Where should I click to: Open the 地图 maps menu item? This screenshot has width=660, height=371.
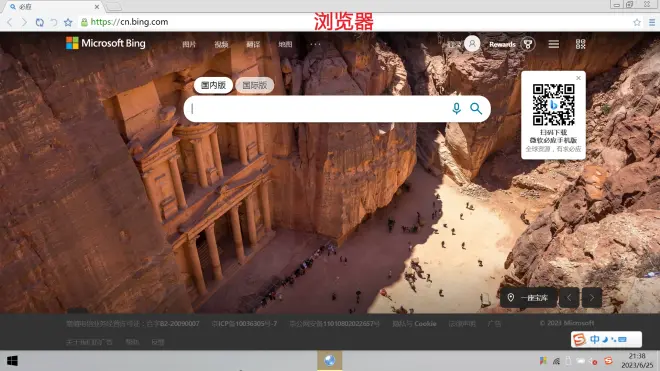click(285, 44)
